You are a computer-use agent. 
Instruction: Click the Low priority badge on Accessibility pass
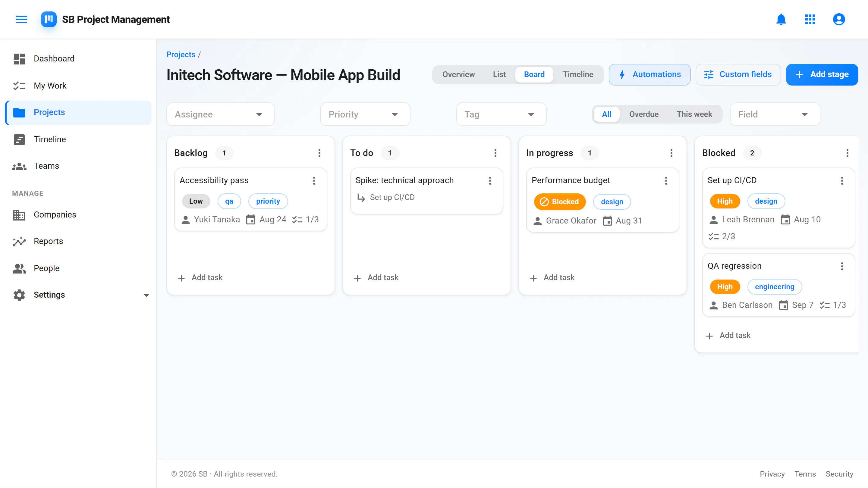pyautogui.click(x=196, y=201)
